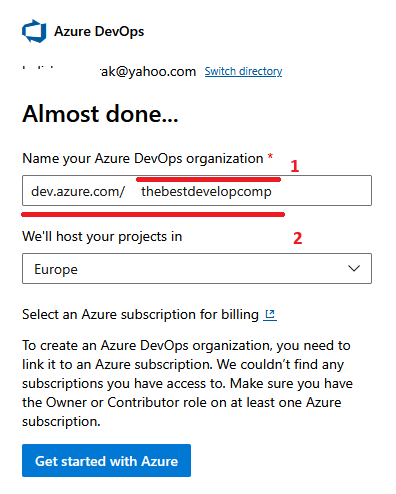The width and height of the screenshot is (396, 494).
Task: Click the red required asterisk marker
Action: (x=270, y=156)
